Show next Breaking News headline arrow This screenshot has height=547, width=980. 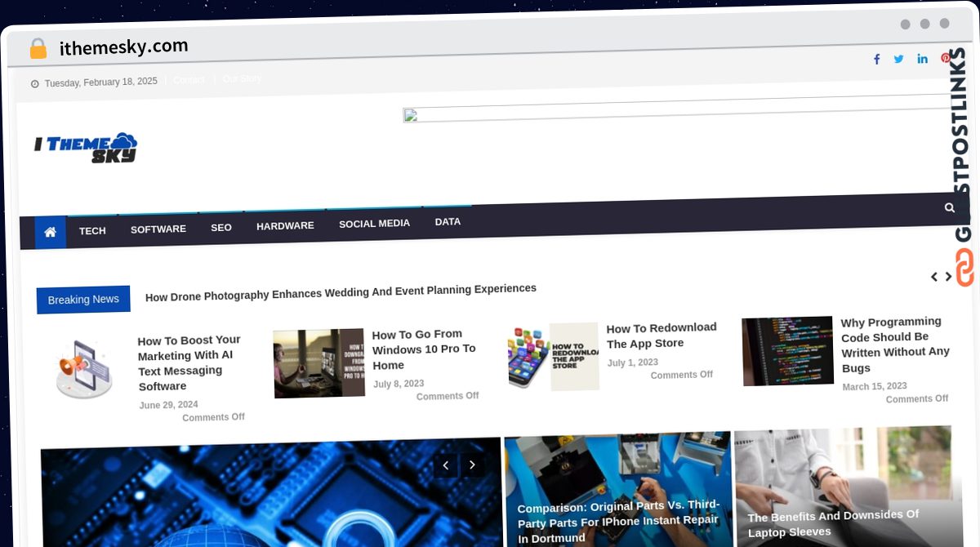click(948, 277)
